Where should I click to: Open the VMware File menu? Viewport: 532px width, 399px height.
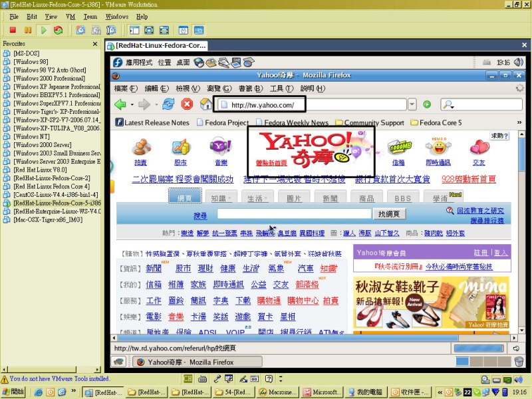tap(14, 17)
